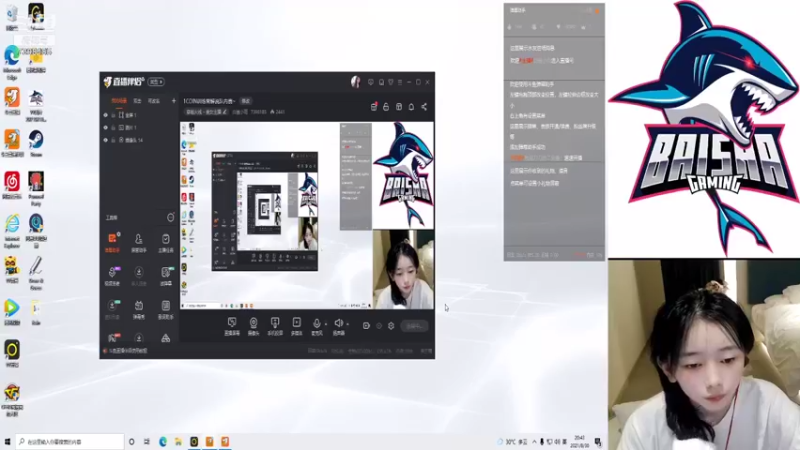This screenshot has height=450, width=800.
Task: Click the taskbar clock and date
Action: coord(579,441)
